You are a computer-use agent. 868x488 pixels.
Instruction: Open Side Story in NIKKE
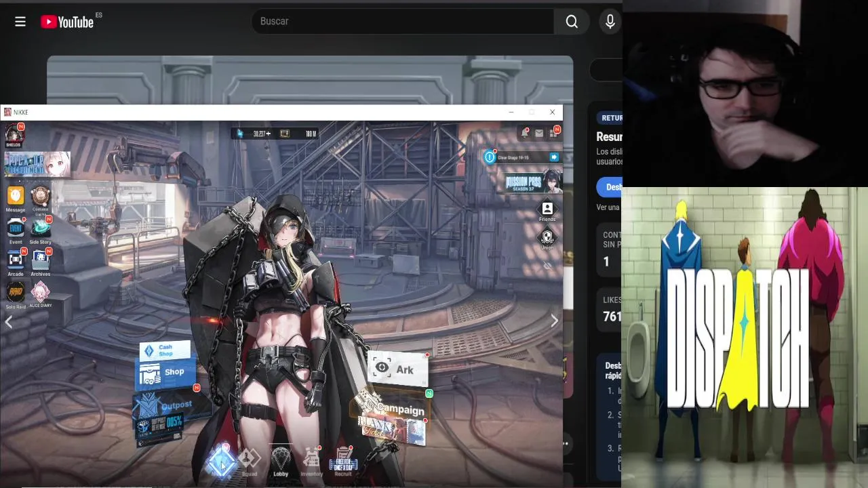coord(40,230)
